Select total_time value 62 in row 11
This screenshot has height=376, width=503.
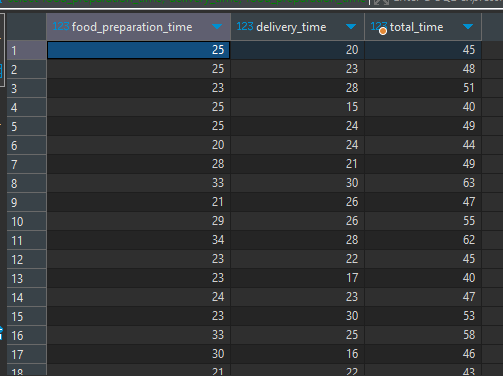pos(423,240)
